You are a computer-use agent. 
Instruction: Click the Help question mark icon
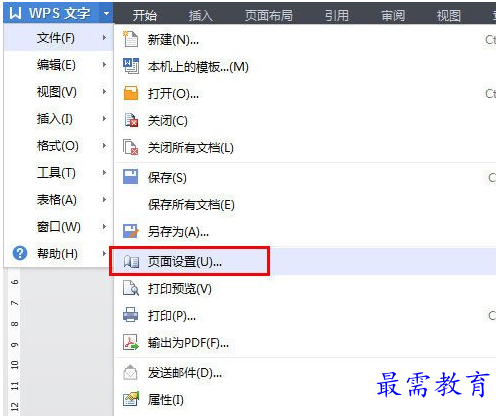tap(20, 253)
